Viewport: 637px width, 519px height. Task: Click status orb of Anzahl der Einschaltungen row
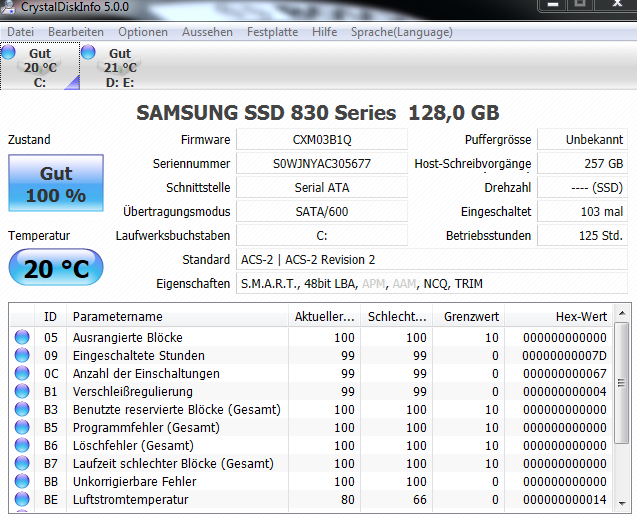coord(22,373)
